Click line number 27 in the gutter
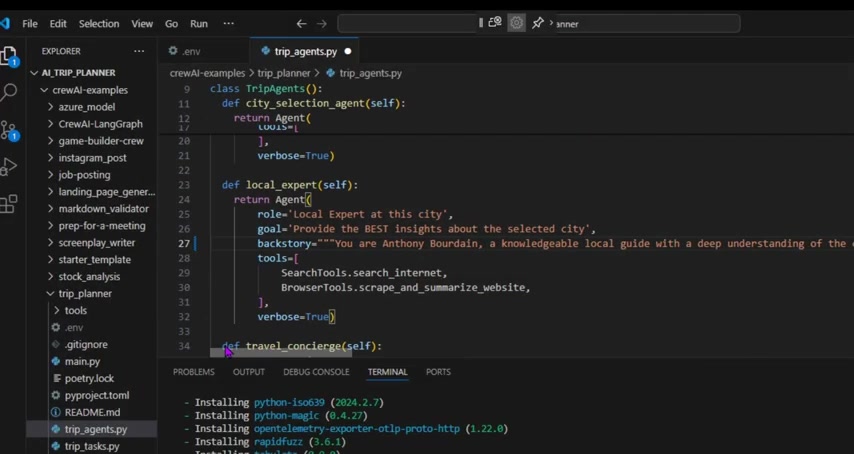854x454 pixels. [184, 243]
